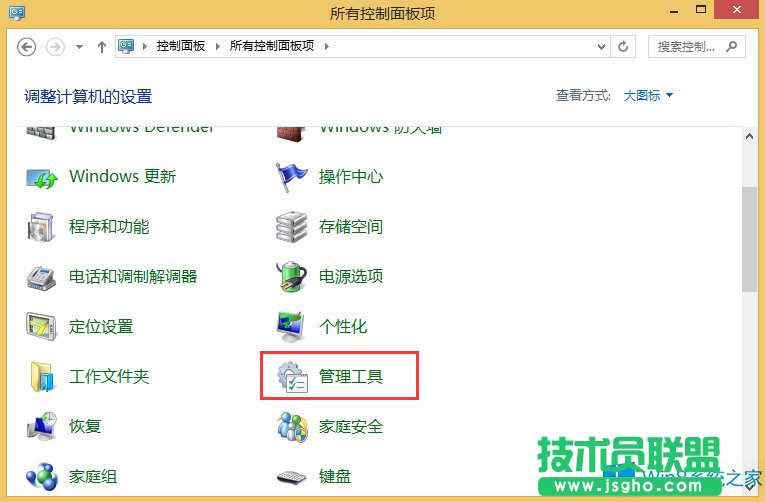Open the 家庭安全 link text

pyautogui.click(x=351, y=427)
